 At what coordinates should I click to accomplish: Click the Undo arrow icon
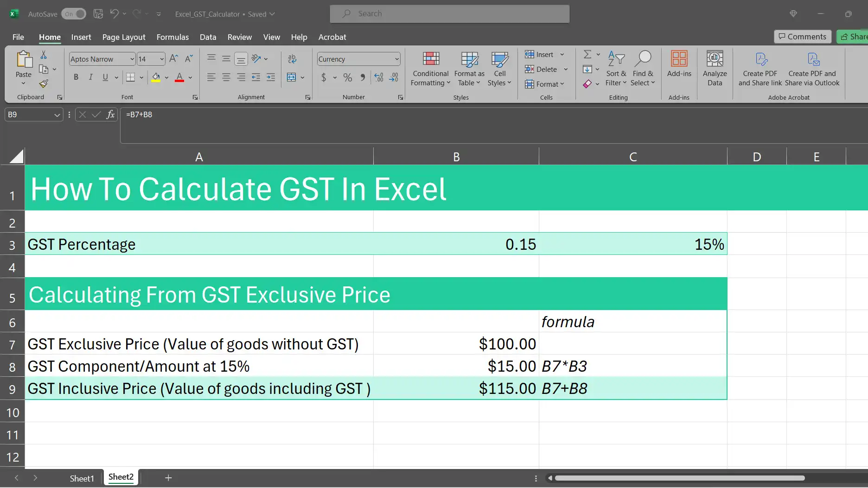114,14
